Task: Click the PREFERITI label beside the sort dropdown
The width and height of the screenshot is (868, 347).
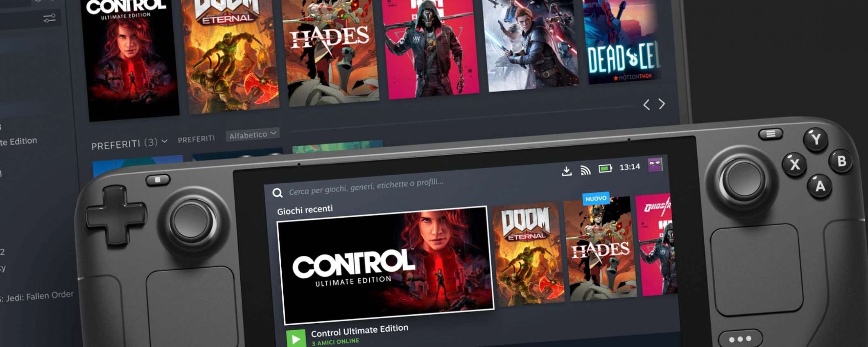Action: point(197,139)
